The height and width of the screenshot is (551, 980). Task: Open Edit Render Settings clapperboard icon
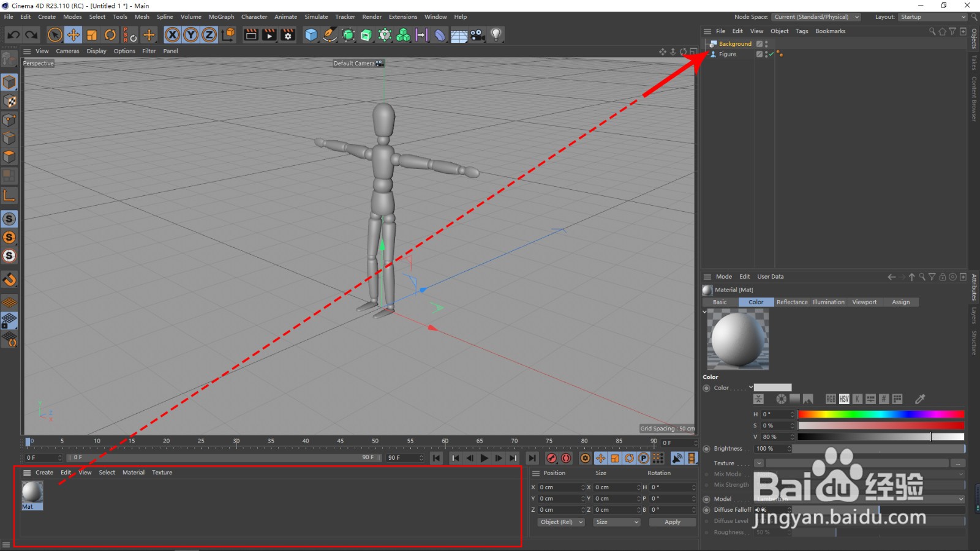coord(288,35)
